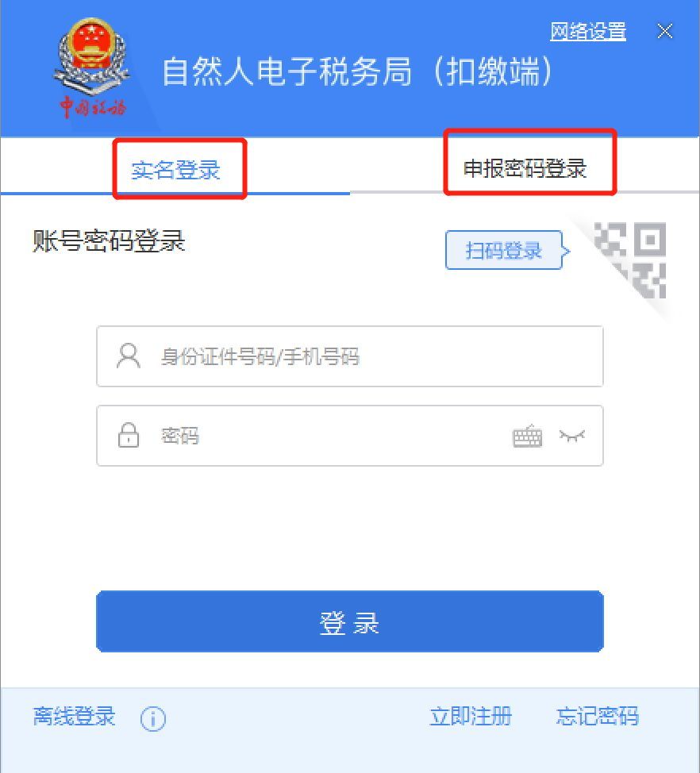Close the login window with X
700x773 pixels.
click(665, 31)
